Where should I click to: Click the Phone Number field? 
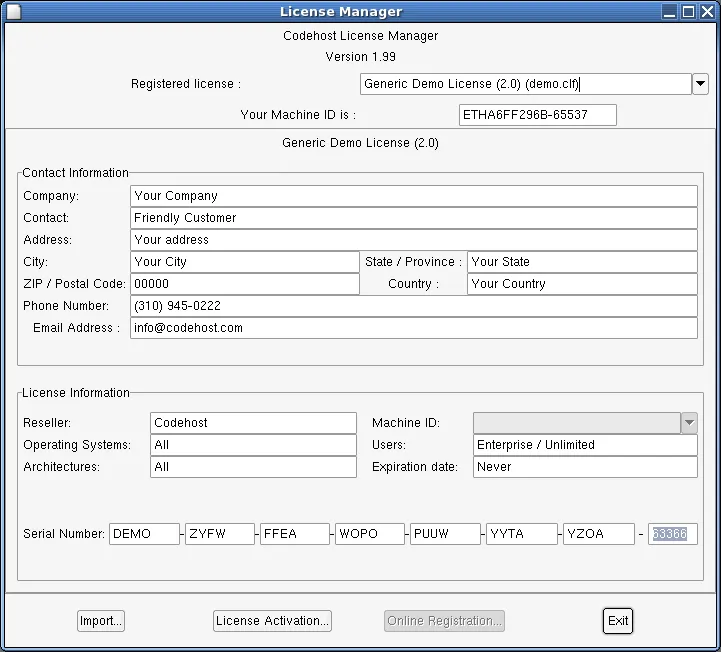point(414,306)
